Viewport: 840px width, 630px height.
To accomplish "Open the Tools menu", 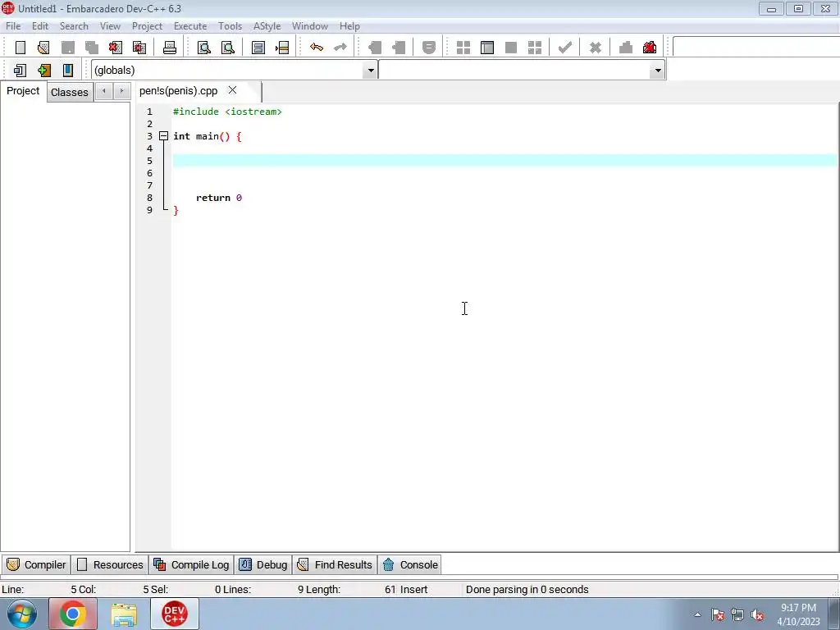I will click(x=230, y=25).
